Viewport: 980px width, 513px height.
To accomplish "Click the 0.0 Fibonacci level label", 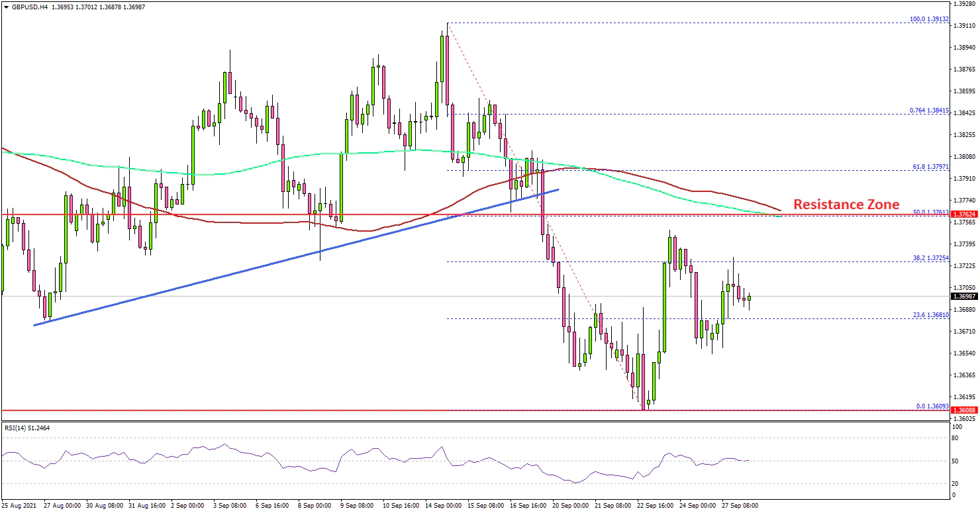I will tap(931, 406).
